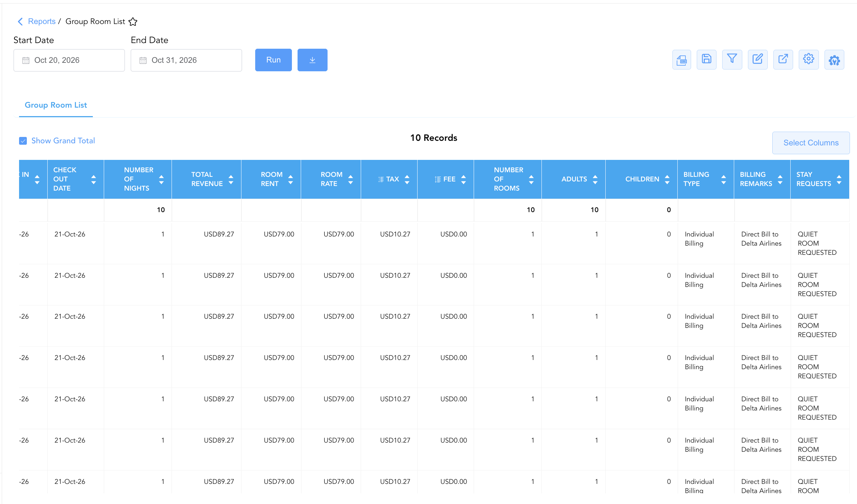Sort by Room Rent column
Screen dimensions: 857x504
pos(290,179)
